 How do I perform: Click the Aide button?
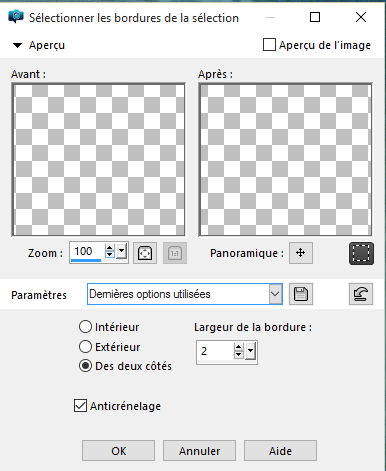tap(280, 451)
